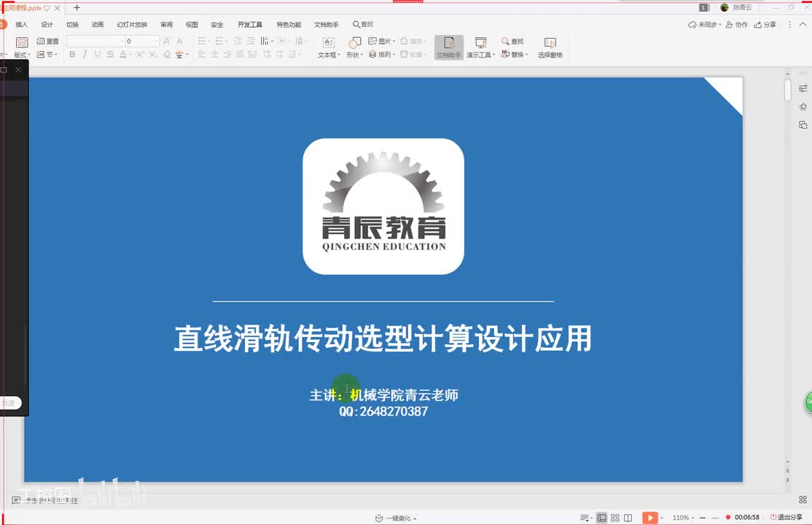Open the 节 (Section) dropdown
The height and width of the screenshot is (525, 812).
pyautogui.click(x=47, y=54)
